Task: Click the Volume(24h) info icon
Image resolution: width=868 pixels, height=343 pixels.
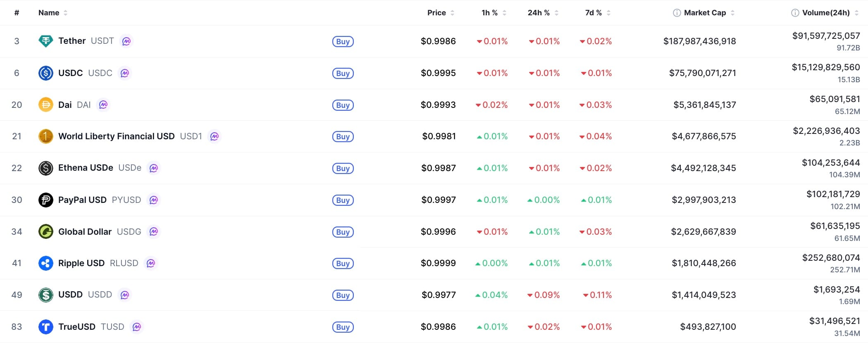Action: (x=795, y=13)
